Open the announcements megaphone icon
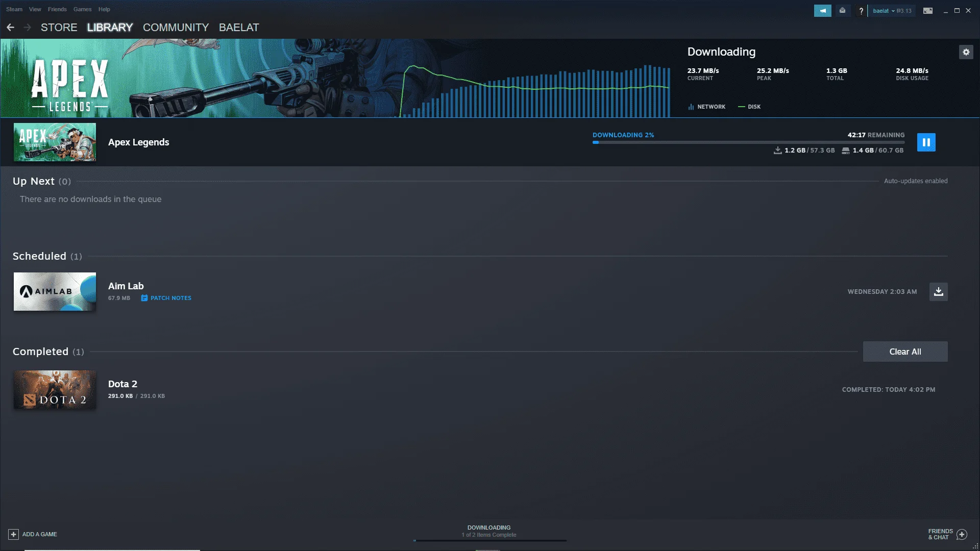The image size is (980, 551). pos(822,11)
